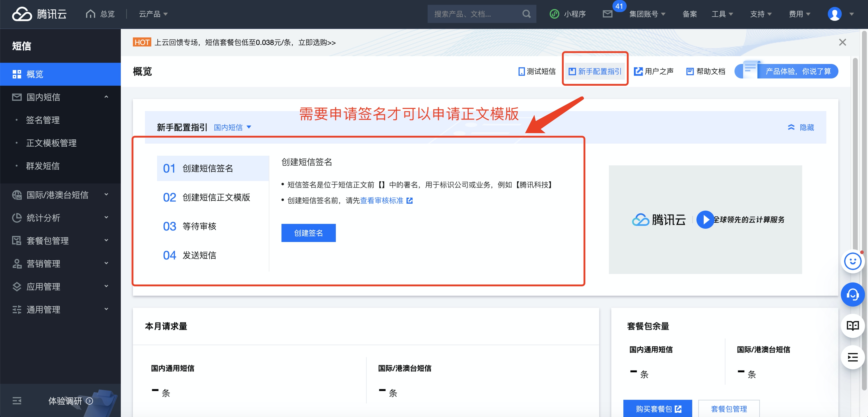Click 新手配置指引 in the header

(595, 71)
